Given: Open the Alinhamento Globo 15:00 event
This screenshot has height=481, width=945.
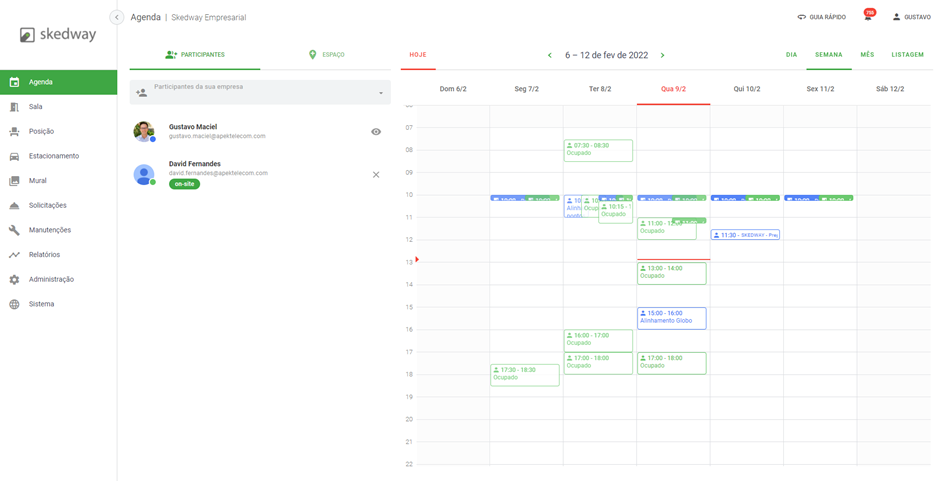Looking at the screenshot, I should click(671, 318).
